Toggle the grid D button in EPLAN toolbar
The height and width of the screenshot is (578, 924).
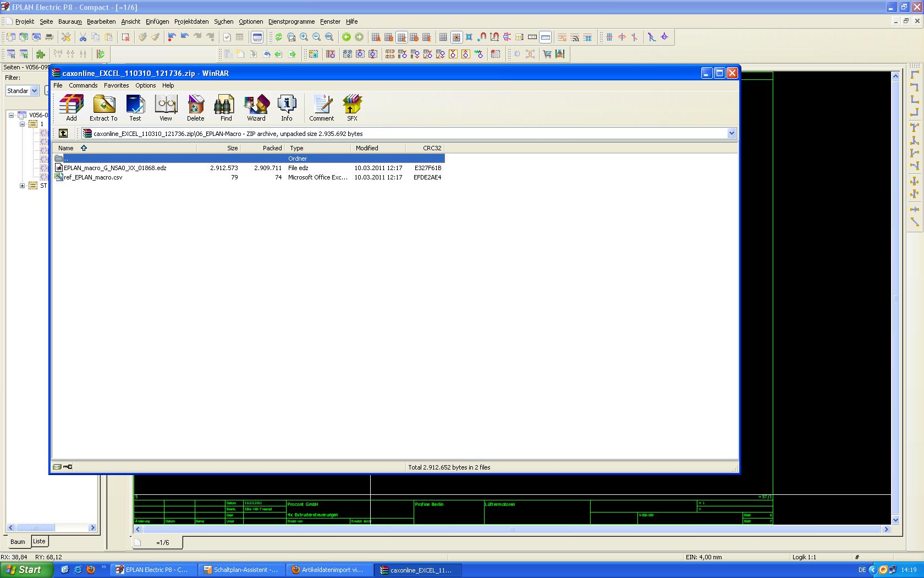click(414, 37)
